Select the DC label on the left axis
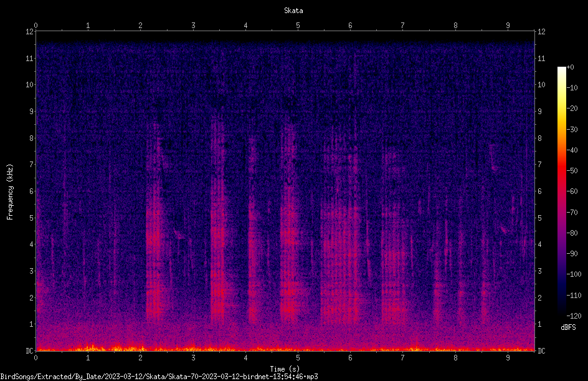 (x=30, y=350)
